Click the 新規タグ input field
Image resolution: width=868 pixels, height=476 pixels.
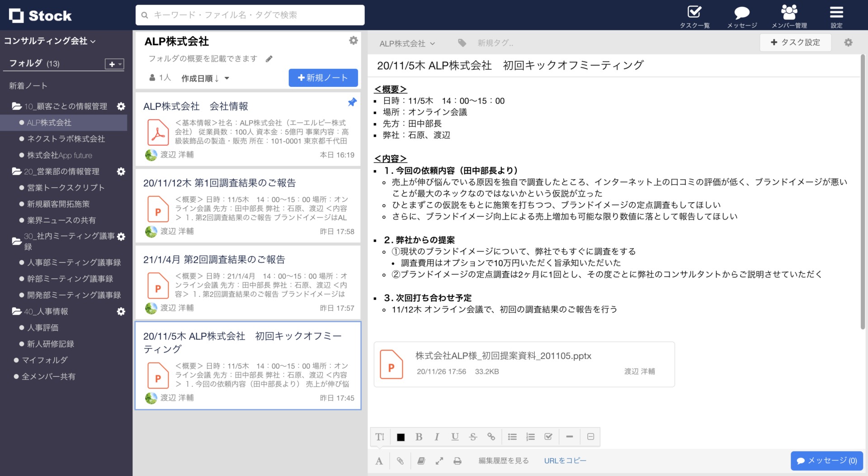(495, 43)
